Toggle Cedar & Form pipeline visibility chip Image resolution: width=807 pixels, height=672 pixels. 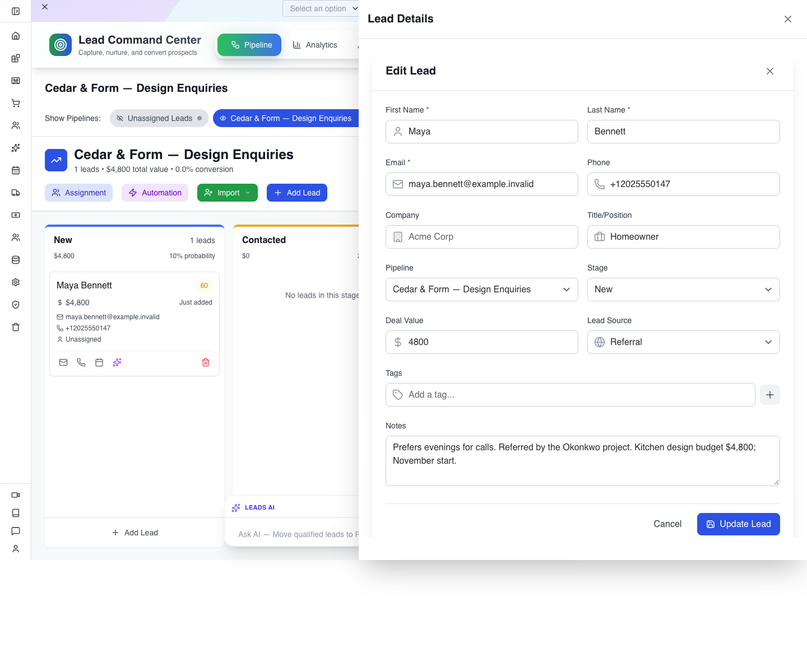pyautogui.click(x=286, y=118)
